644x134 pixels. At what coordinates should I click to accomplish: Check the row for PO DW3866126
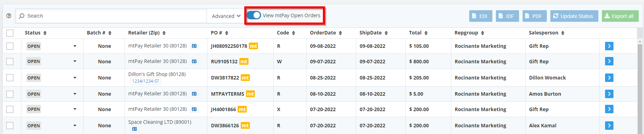[10, 126]
